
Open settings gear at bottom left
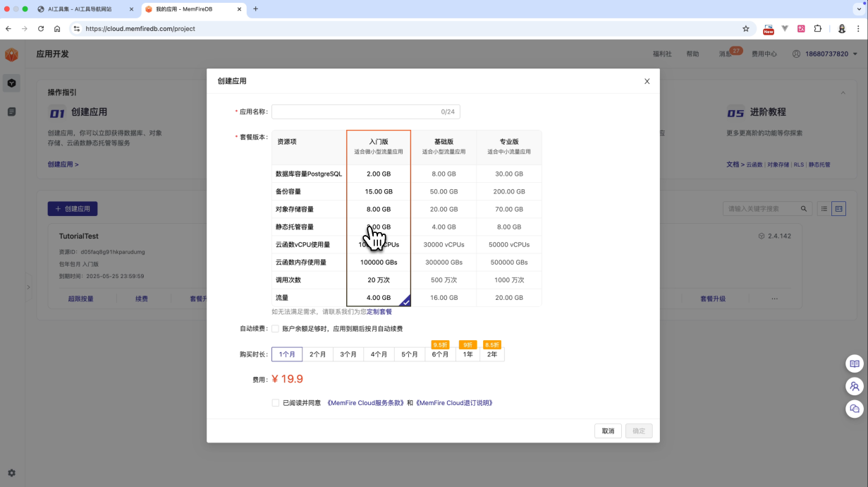(x=11, y=473)
